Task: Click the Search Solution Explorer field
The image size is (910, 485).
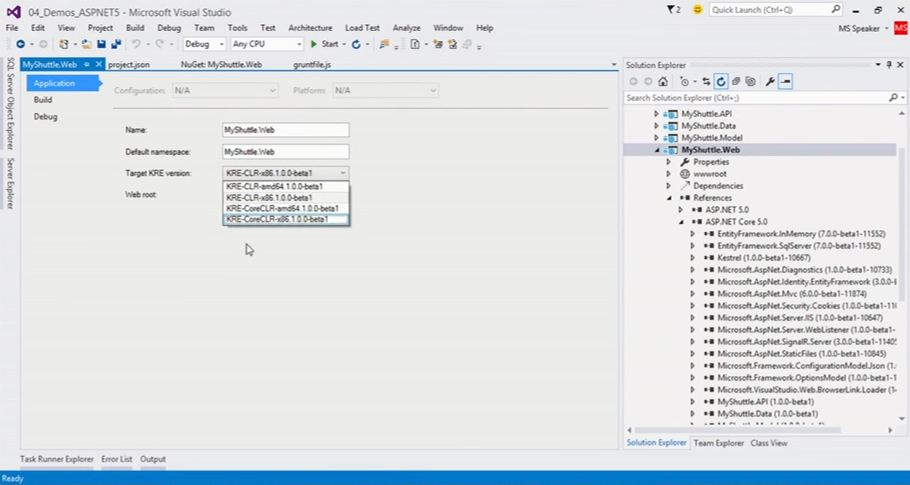Action: pyautogui.click(x=756, y=98)
